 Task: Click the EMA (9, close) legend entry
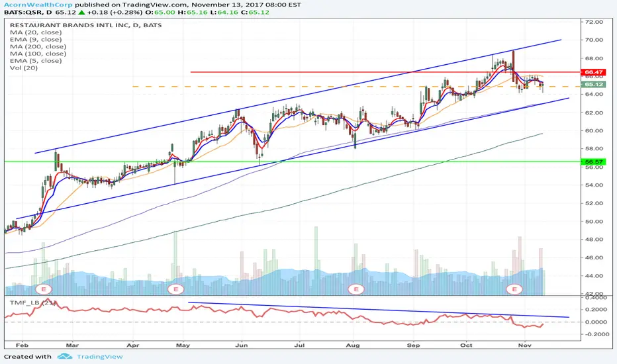(36, 39)
